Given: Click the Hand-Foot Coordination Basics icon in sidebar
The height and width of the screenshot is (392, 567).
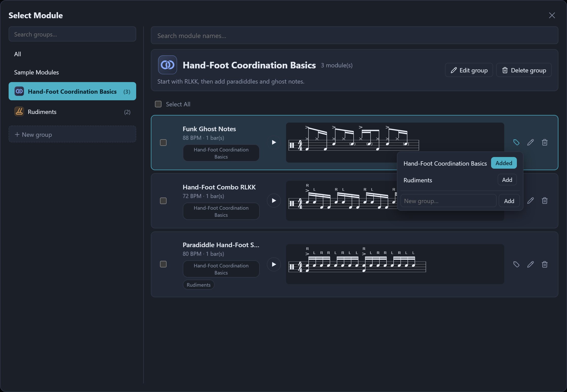Looking at the screenshot, I should (x=19, y=91).
